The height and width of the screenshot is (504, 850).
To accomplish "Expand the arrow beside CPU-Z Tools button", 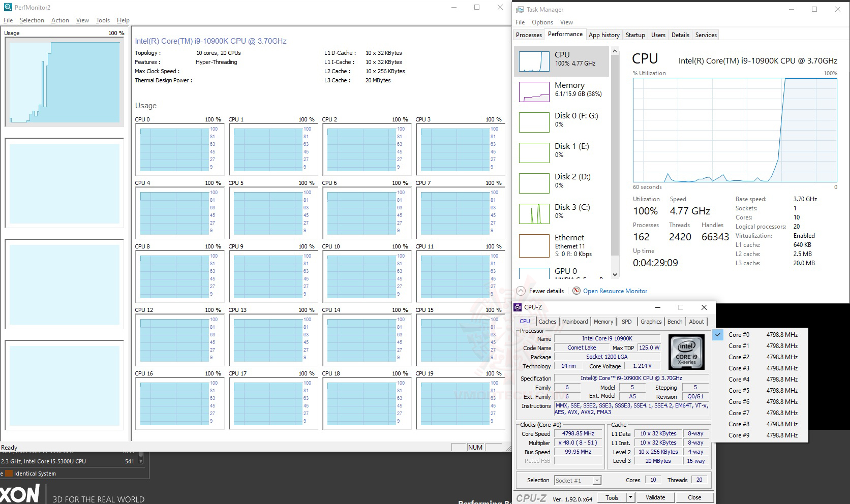I will tap(630, 497).
